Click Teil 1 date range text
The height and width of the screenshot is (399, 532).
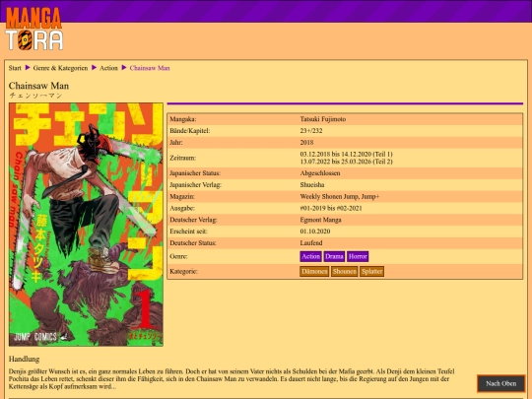point(347,154)
